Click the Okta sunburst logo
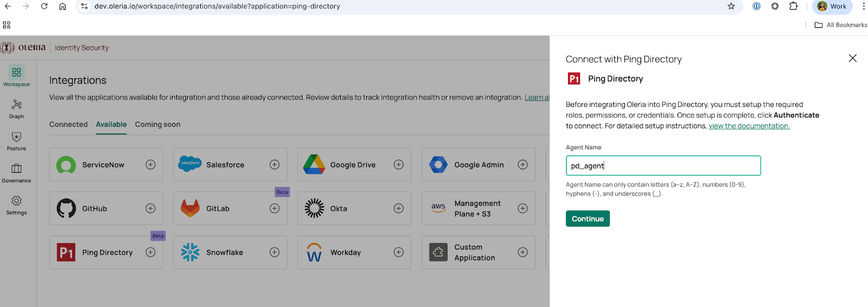868x307 pixels. coord(314,208)
